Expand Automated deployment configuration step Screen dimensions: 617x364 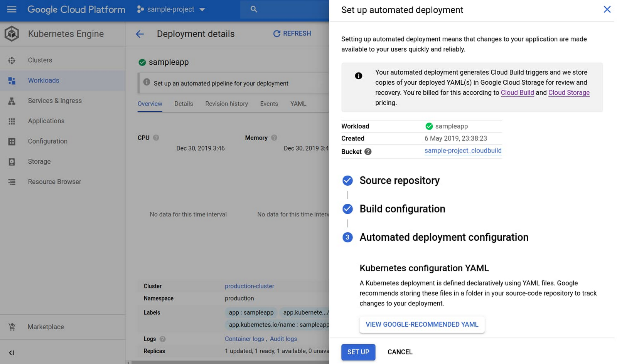coord(444,237)
